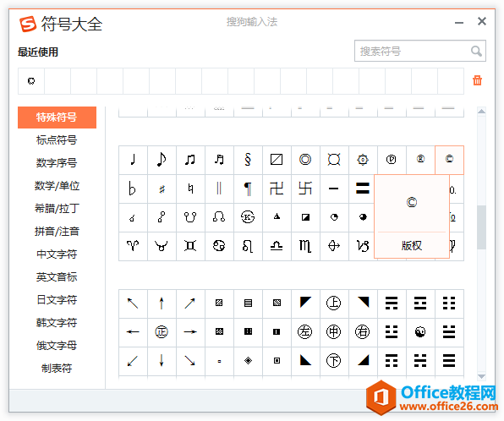This screenshot has width=504, height=421.
Task: Click the scrollbar up arrow
Action: click(481, 112)
